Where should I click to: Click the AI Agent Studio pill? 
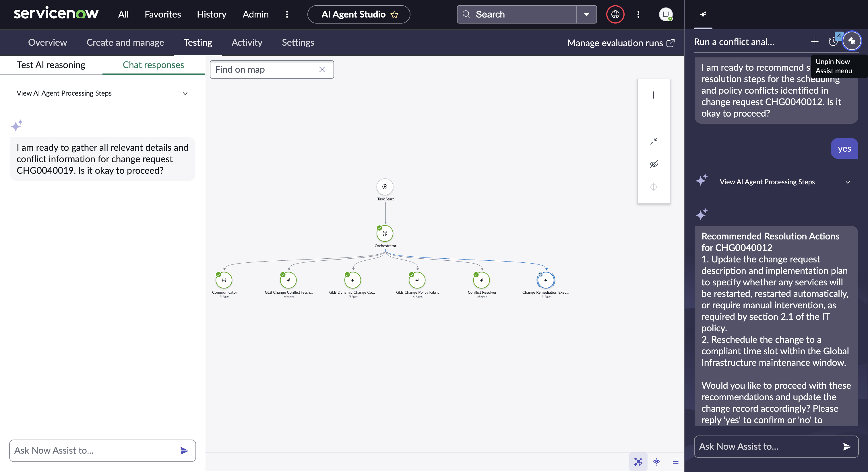(359, 14)
